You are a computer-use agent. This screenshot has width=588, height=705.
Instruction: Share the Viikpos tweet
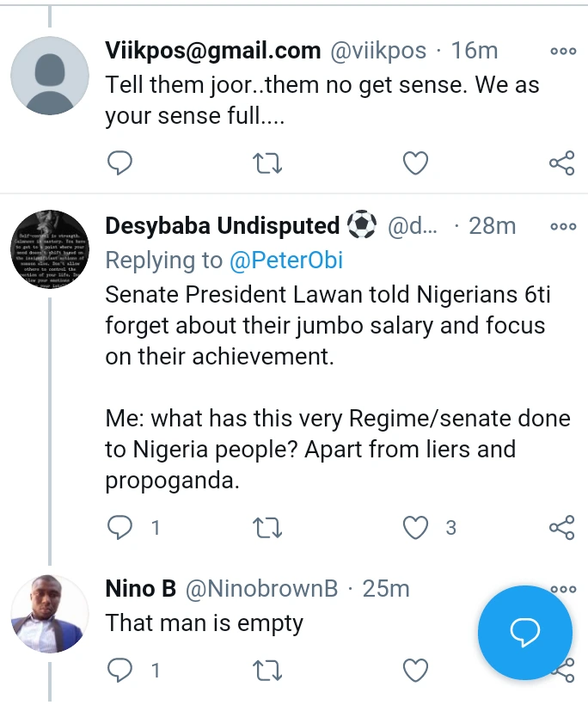click(561, 162)
